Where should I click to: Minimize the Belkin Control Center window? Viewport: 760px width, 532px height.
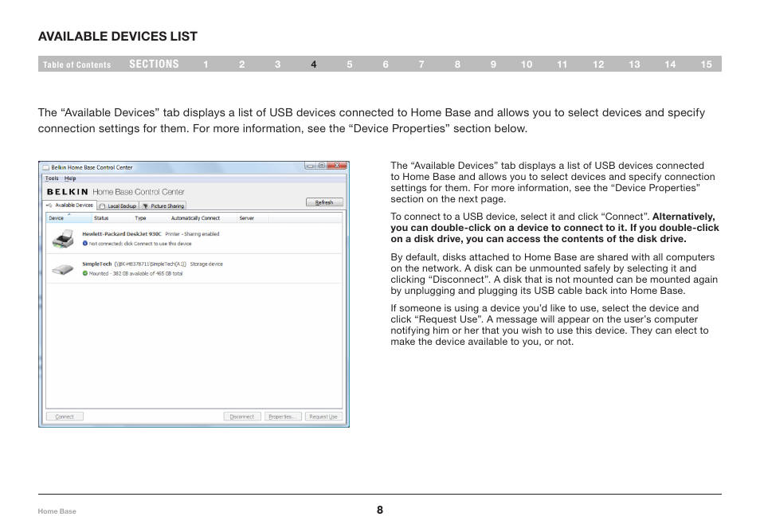tap(310, 166)
